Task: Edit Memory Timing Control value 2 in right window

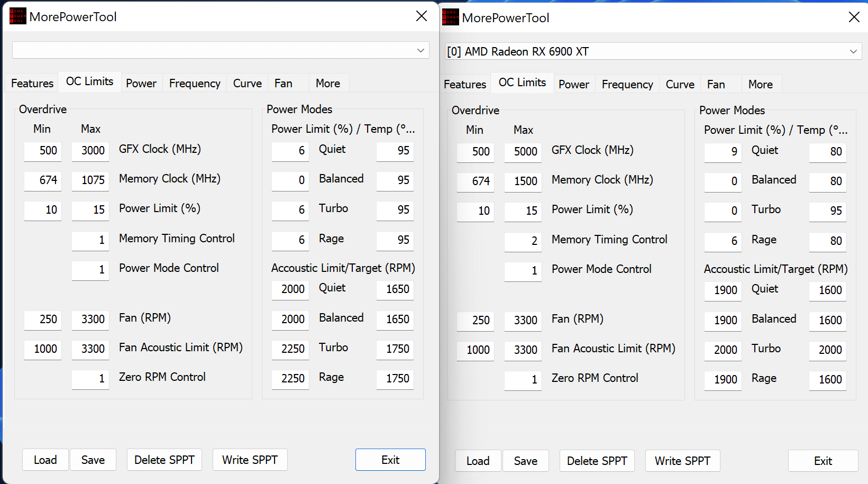Action: (x=523, y=241)
